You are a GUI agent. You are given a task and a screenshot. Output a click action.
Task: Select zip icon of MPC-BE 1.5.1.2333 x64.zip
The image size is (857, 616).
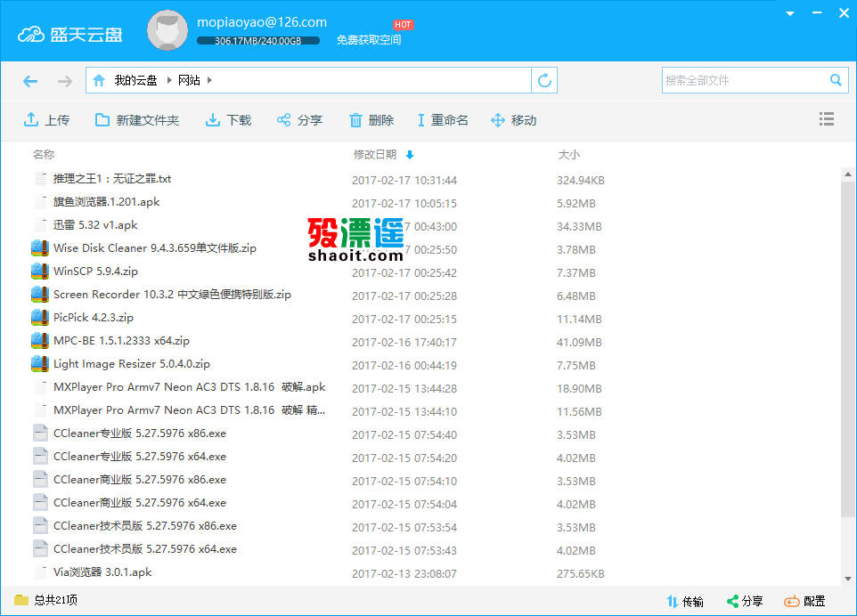tap(40, 340)
